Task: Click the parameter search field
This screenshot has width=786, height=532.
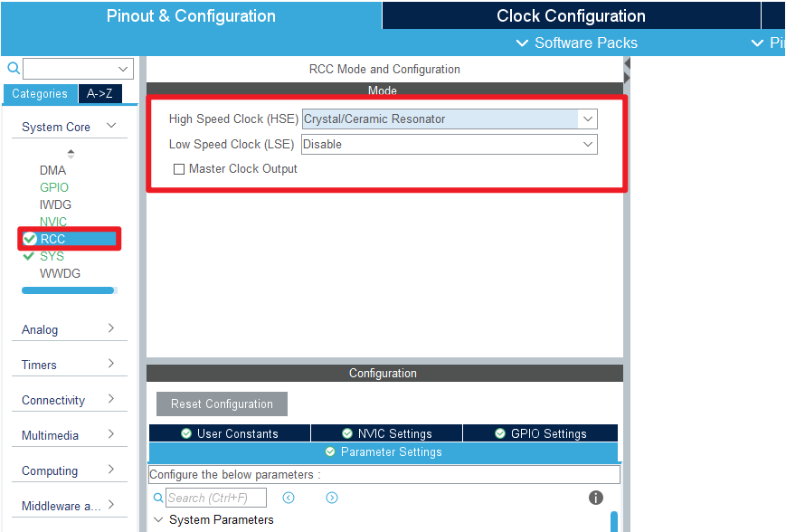Action: point(215,498)
